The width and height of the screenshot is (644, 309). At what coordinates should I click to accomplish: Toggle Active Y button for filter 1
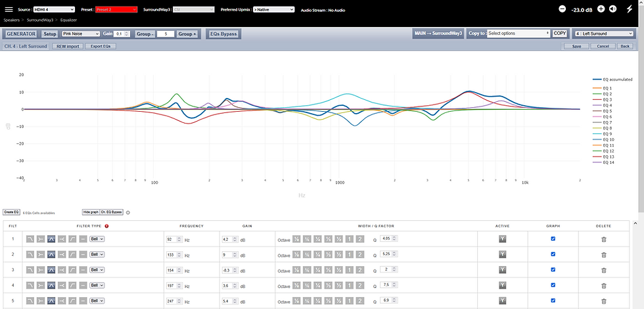(502, 239)
